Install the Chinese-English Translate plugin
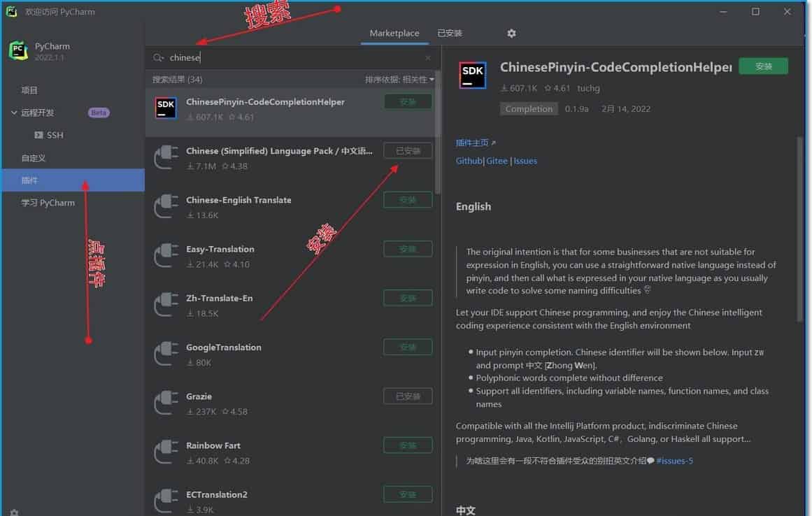The height and width of the screenshot is (516, 812). (x=408, y=200)
